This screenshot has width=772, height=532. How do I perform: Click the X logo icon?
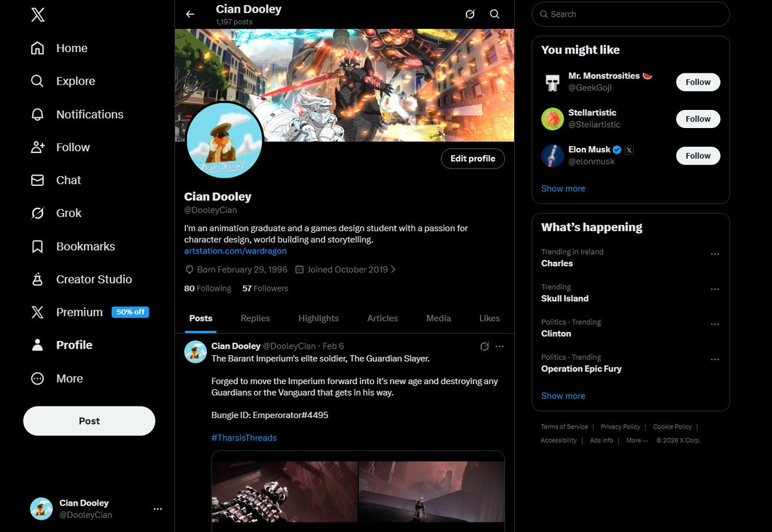click(38, 15)
